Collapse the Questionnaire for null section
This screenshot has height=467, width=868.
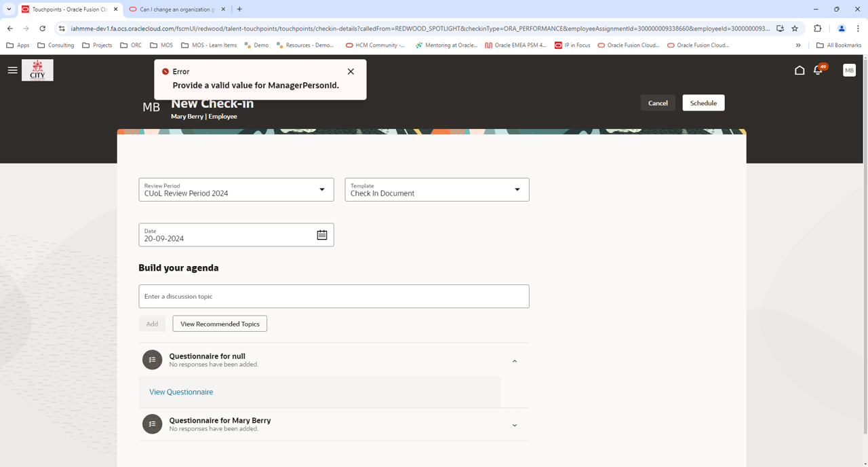pyautogui.click(x=515, y=361)
